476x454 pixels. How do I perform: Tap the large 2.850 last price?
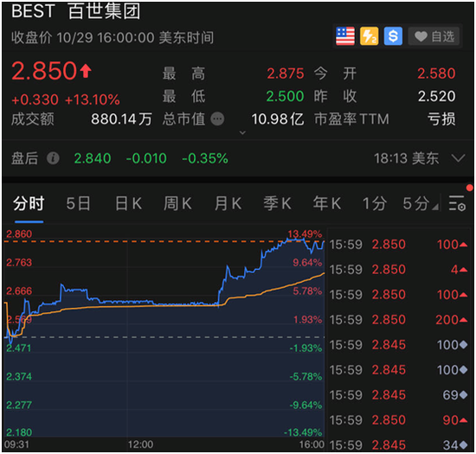coord(45,71)
